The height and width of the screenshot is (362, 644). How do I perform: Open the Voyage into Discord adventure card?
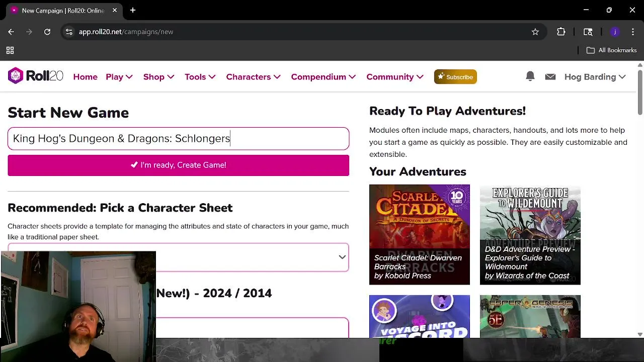point(420,316)
